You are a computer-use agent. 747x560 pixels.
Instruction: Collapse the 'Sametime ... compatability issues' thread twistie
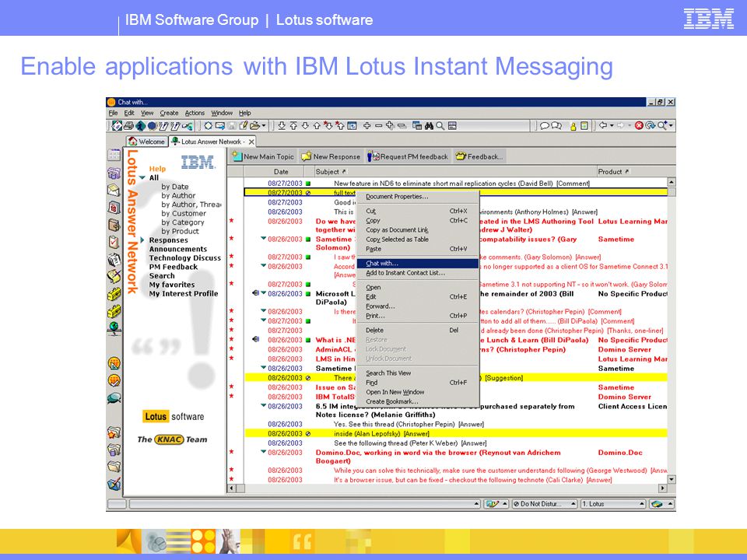264,239
